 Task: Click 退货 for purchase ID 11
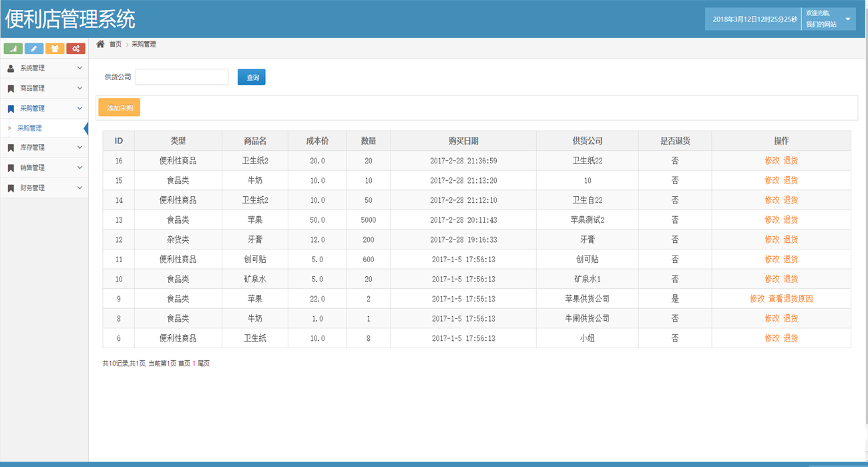click(791, 259)
